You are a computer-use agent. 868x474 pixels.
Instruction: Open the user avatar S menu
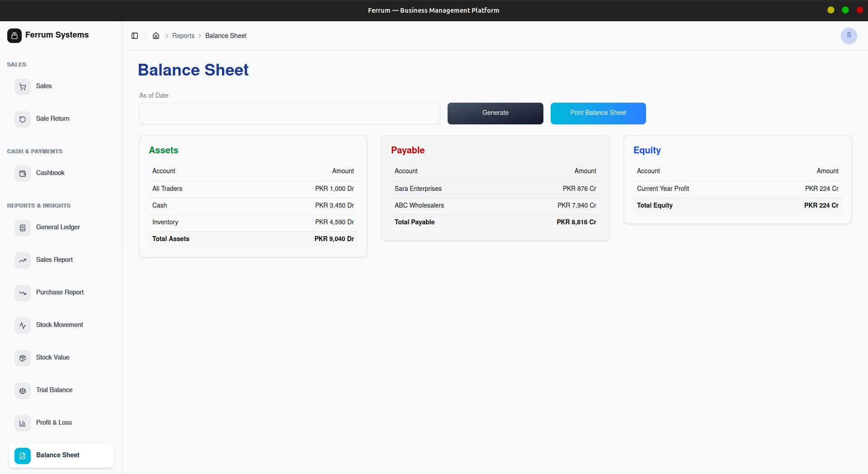(849, 35)
